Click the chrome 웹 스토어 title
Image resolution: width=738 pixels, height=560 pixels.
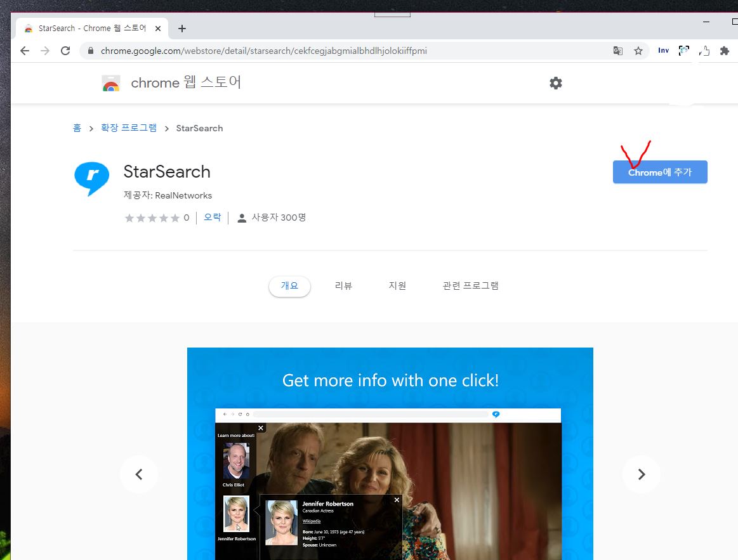(186, 83)
